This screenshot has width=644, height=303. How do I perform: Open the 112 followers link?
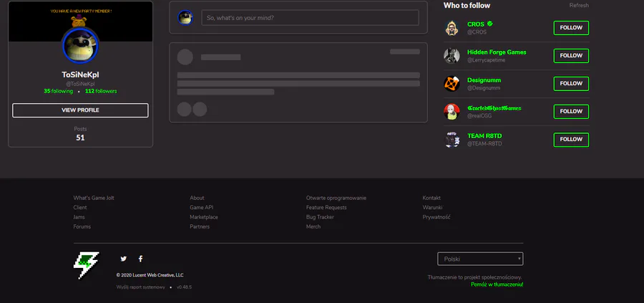[101, 91]
